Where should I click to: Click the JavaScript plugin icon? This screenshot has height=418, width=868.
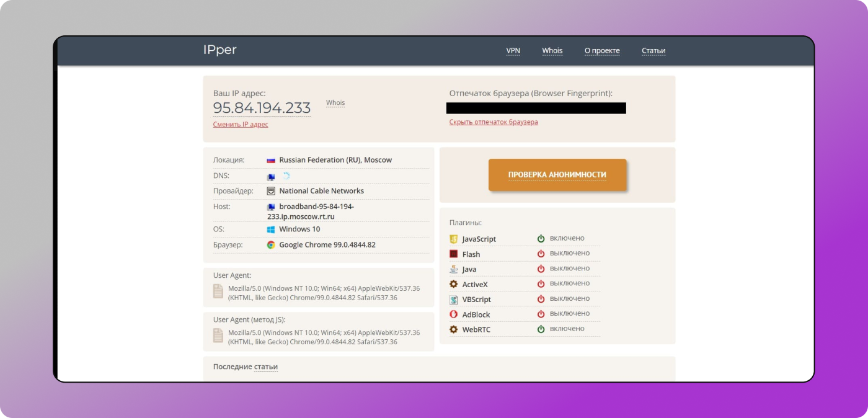[454, 239]
